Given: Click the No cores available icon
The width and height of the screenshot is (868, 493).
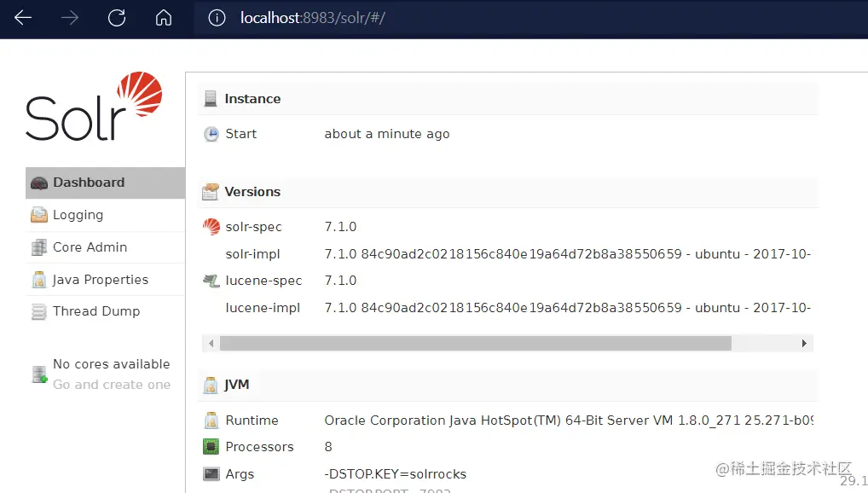Looking at the screenshot, I should coord(39,374).
